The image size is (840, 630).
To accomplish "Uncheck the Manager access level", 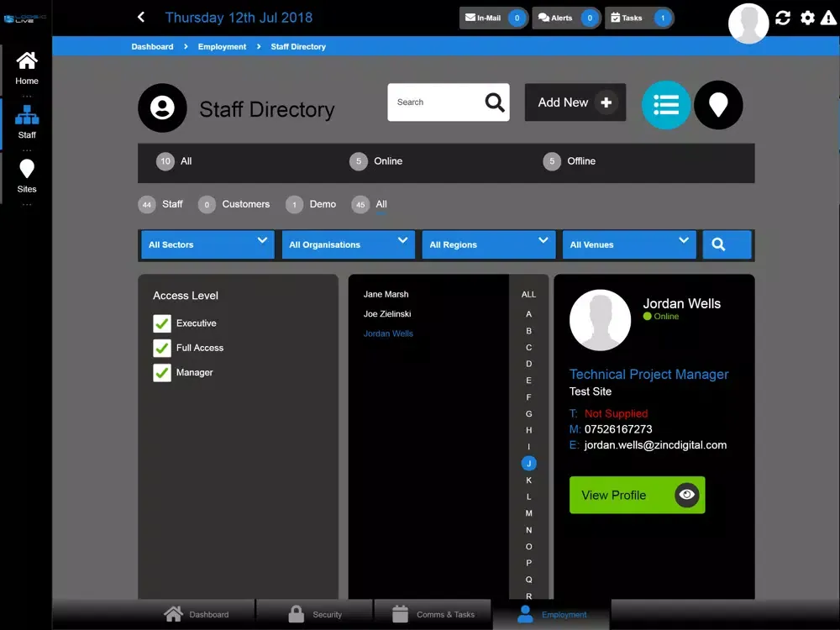I will [x=162, y=373].
